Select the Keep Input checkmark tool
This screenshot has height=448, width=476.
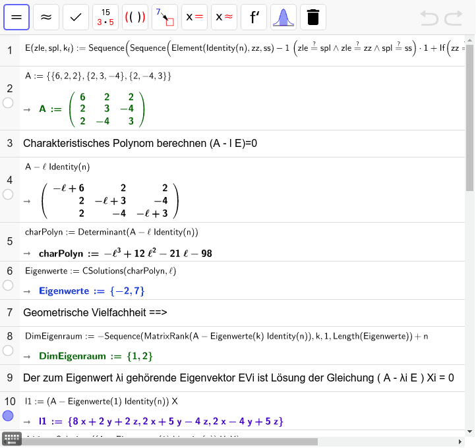point(76,17)
